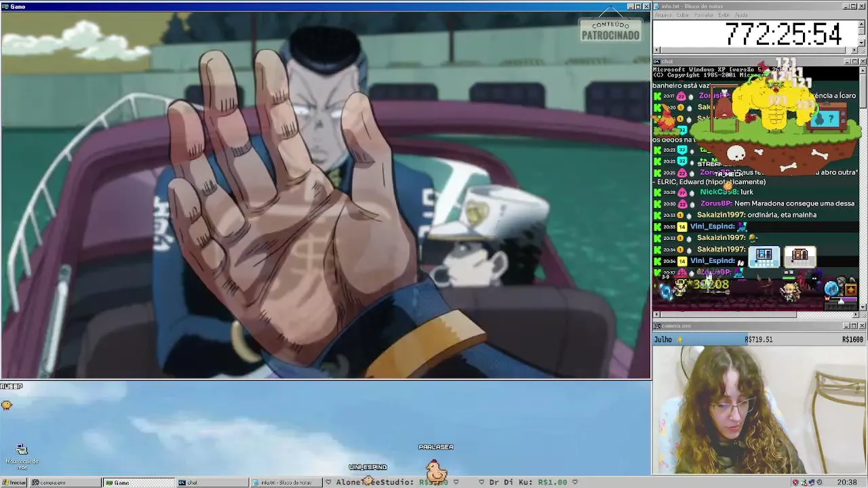Viewport: 868px width, 488px height.
Task: Click the camera.exe title bar icon
Action: click(x=657, y=326)
